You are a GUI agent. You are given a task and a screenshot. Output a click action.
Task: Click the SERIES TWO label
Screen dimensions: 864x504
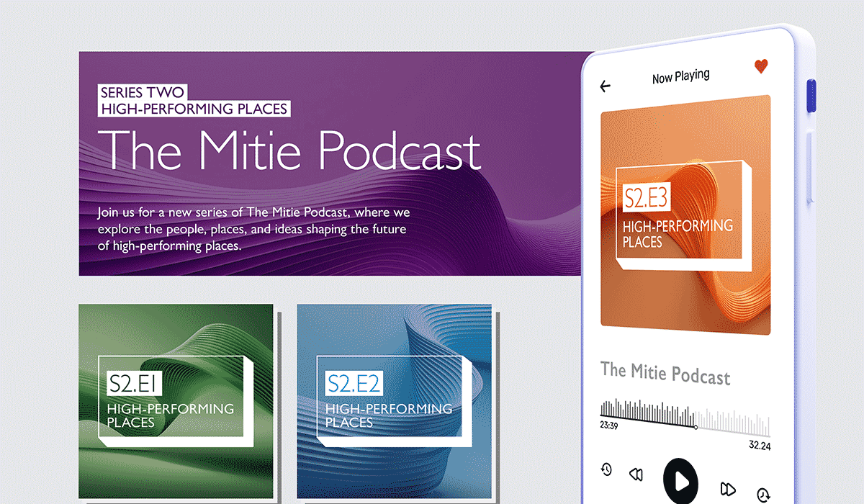point(143,92)
